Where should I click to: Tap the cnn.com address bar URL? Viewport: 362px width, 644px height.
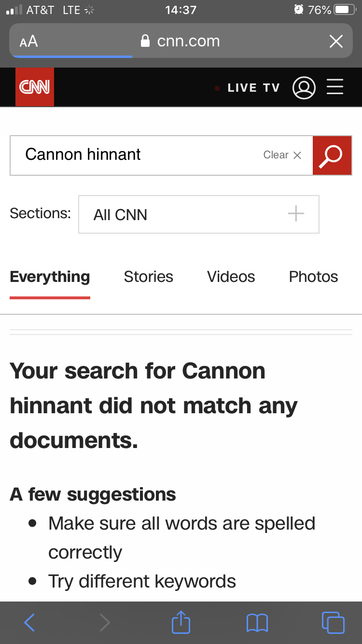coord(188,42)
